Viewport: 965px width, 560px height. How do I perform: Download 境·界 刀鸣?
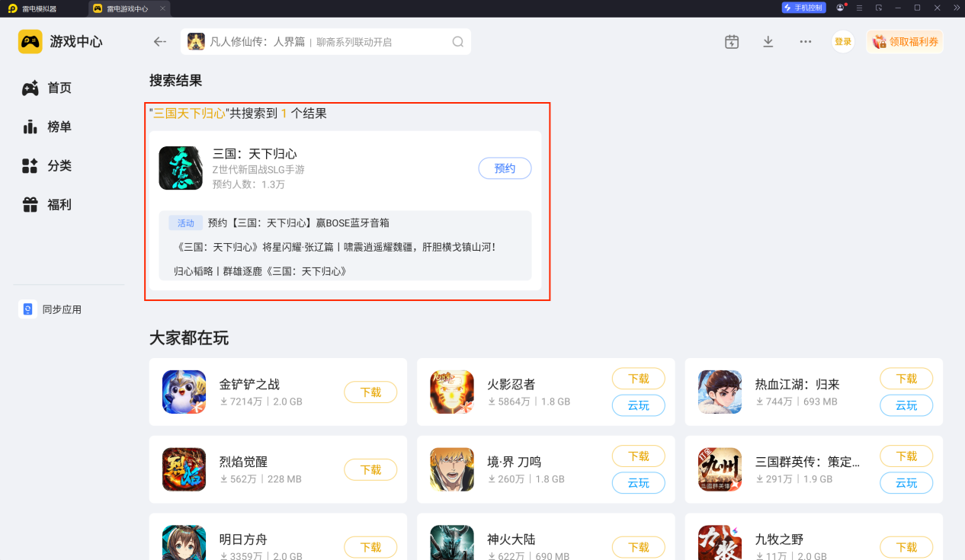639,456
